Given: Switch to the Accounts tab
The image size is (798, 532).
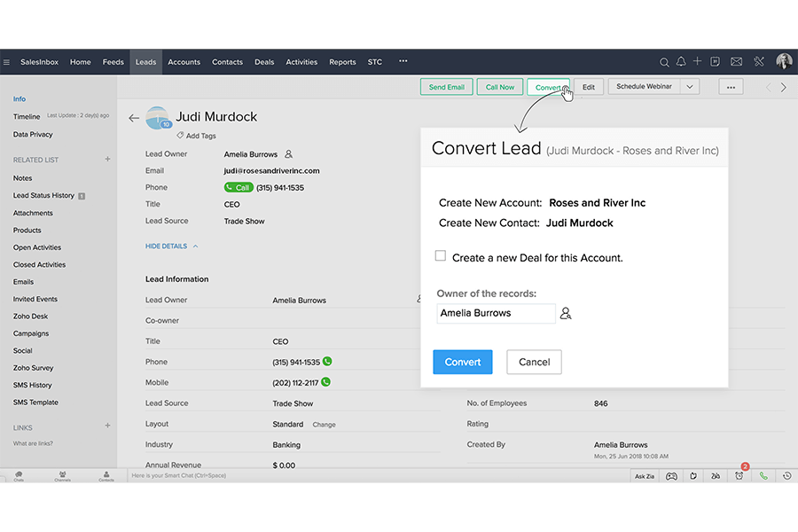Looking at the screenshot, I should click(184, 62).
